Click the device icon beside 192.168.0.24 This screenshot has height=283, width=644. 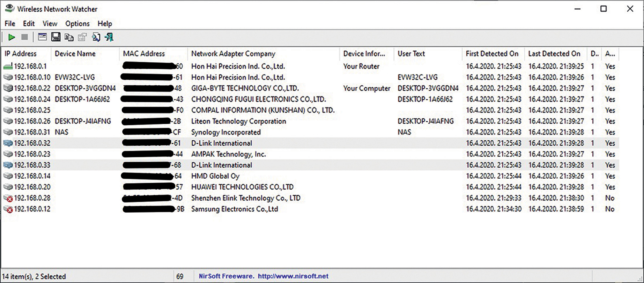(x=8, y=99)
